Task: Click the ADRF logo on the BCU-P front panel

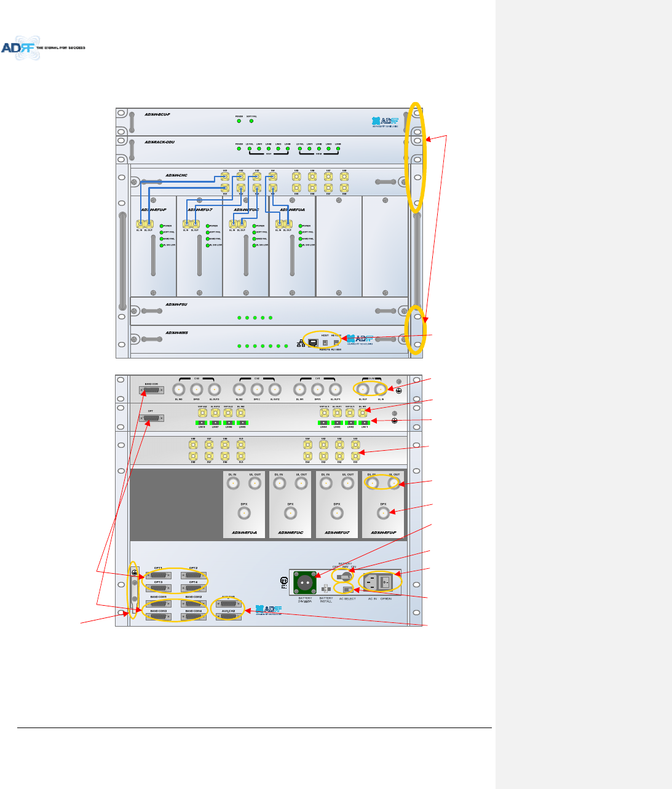Action: pyautogui.click(x=385, y=121)
